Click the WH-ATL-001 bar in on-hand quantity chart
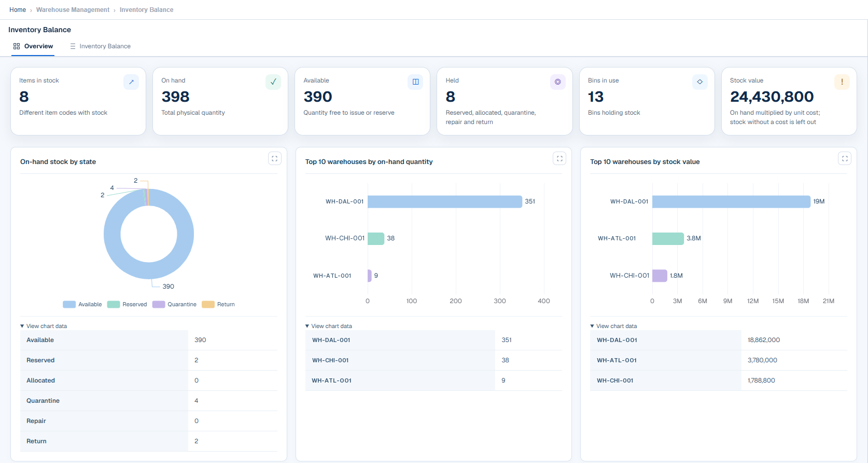868x463 pixels. pyautogui.click(x=370, y=276)
